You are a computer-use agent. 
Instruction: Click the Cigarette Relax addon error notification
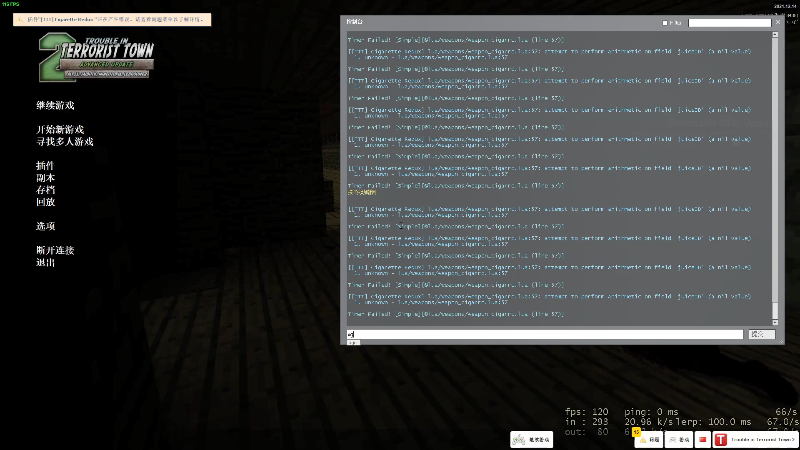click(x=112, y=19)
